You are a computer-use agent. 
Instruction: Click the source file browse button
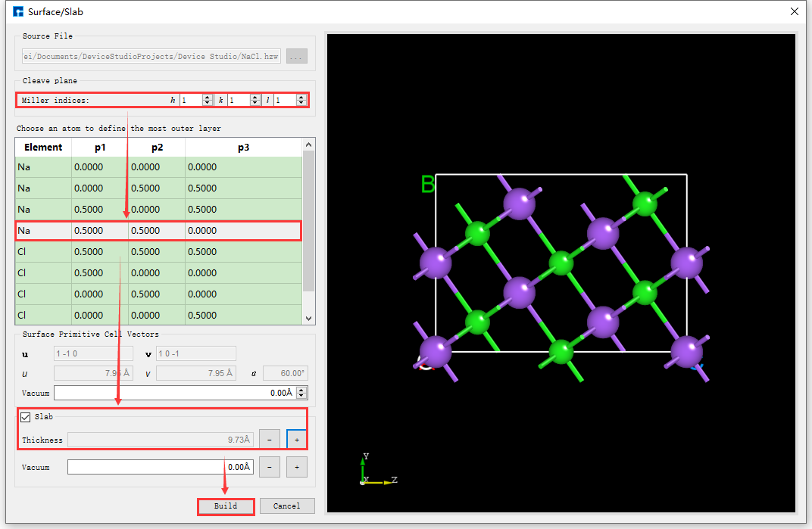tap(297, 56)
